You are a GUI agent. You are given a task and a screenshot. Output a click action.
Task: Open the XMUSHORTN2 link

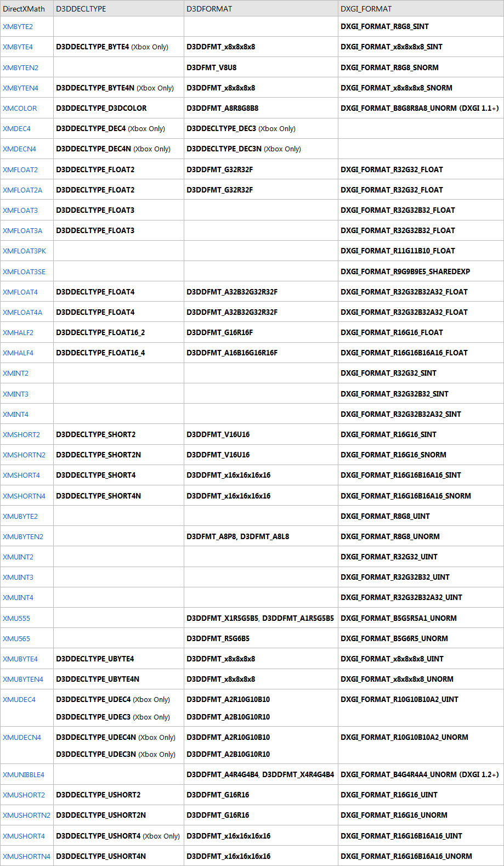coord(26,815)
